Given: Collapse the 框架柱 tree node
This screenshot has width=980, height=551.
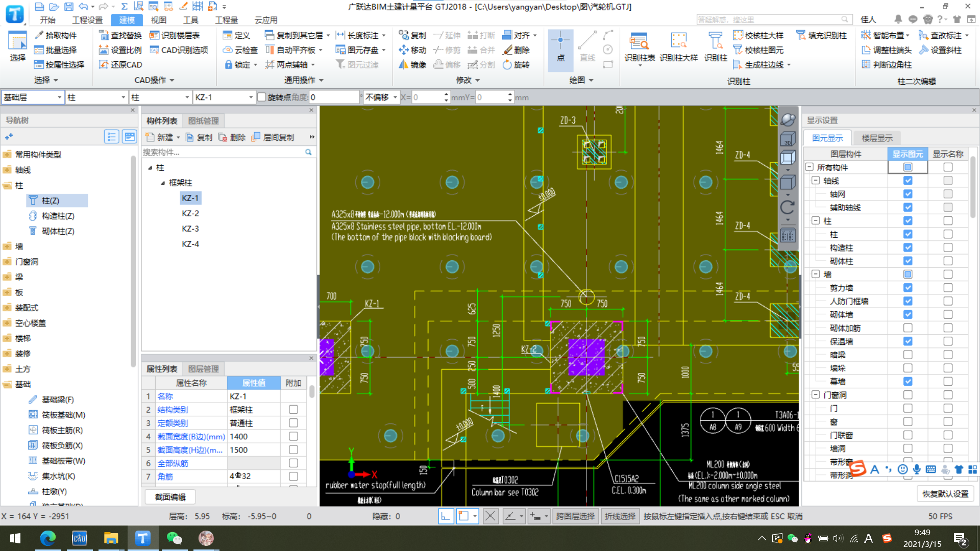Looking at the screenshot, I should click(163, 183).
